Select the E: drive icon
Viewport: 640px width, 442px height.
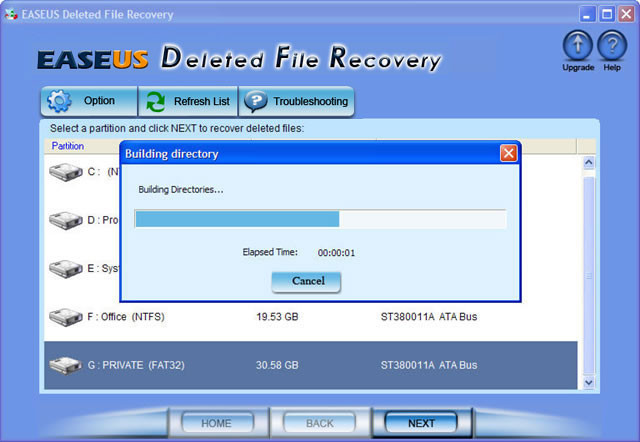pyautogui.click(x=65, y=269)
